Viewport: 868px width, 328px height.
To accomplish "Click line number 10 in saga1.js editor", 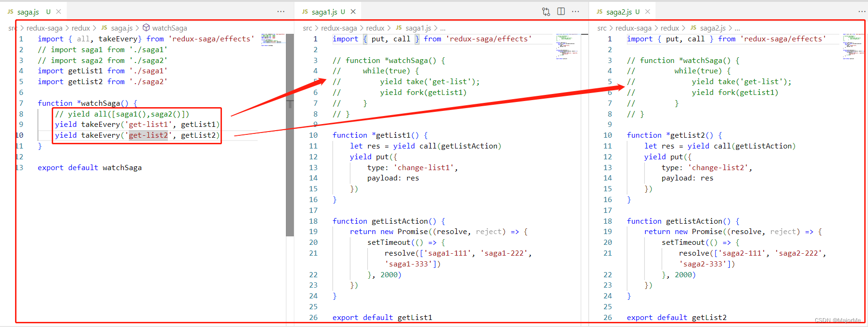I will click(313, 135).
